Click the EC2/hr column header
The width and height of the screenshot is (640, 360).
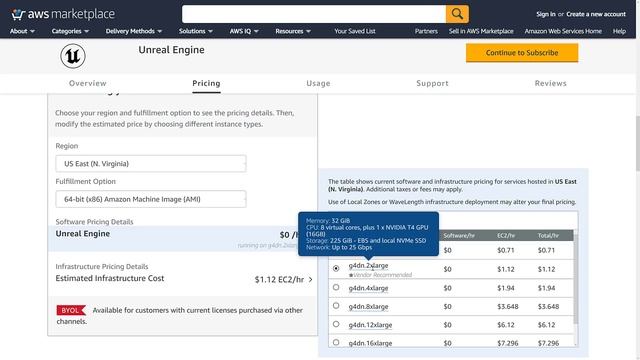tap(506, 236)
